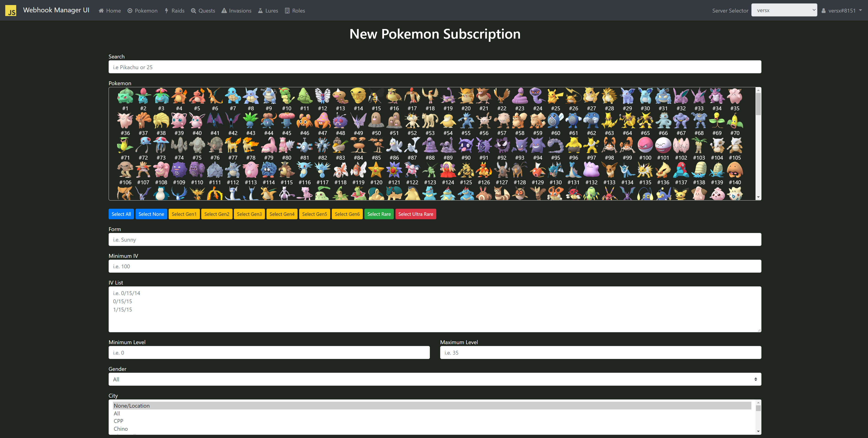Click Pokemon list scrollbar up arrow
This screenshot has width=868, height=438.
pyautogui.click(x=758, y=90)
